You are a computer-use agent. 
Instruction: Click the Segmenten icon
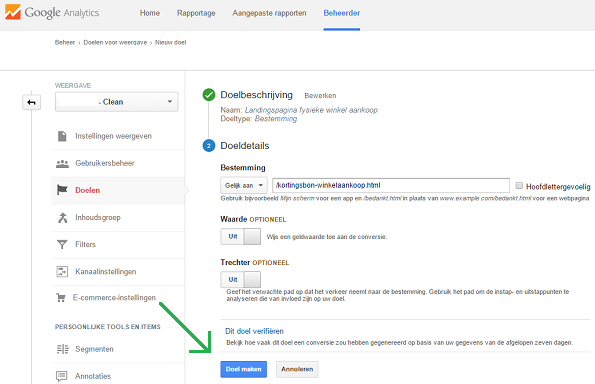pyautogui.click(x=63, y=349)
